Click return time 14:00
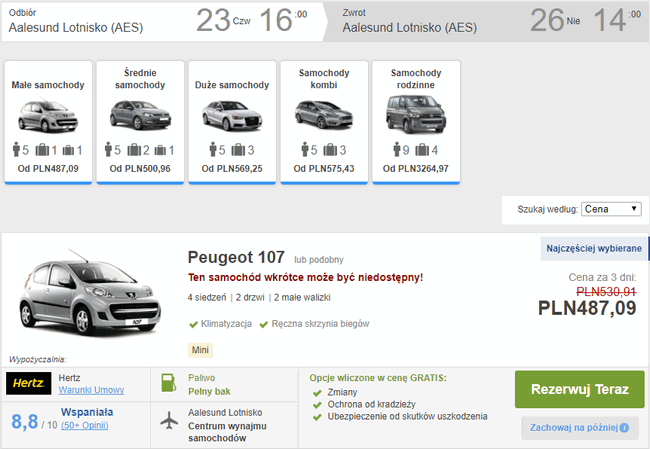The width and height of the screenshot is (650, 449). point(617,20)
